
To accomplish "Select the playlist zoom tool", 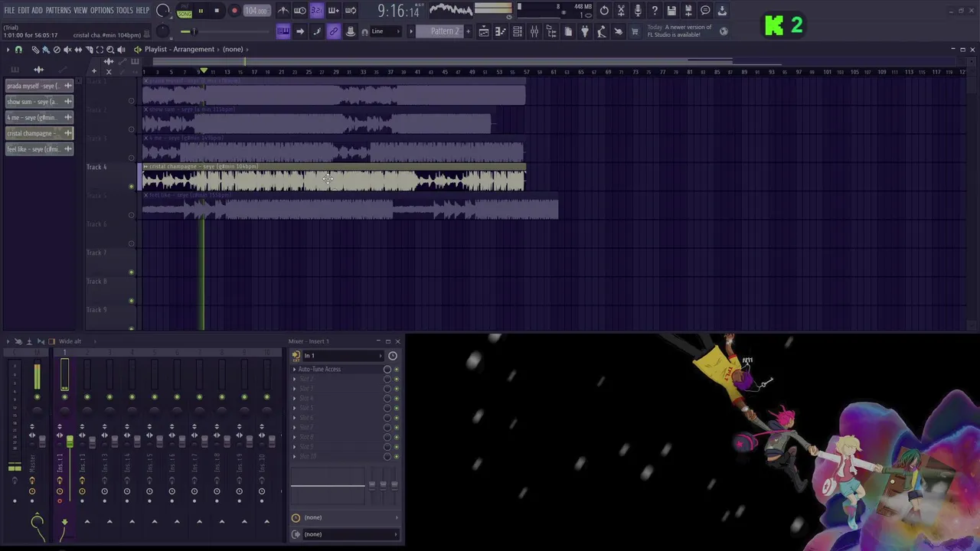I will point(110,50).
